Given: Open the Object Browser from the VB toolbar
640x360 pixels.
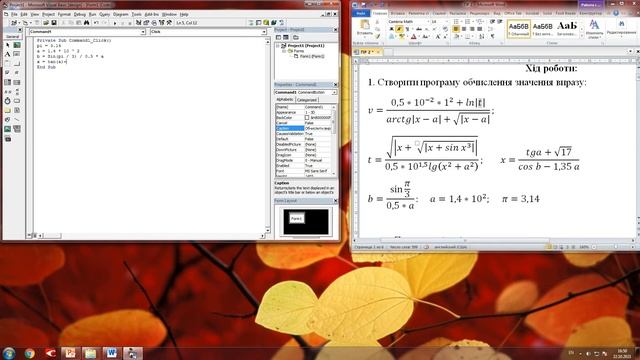Looking at the screenshot, I should (x=162, y=22).
